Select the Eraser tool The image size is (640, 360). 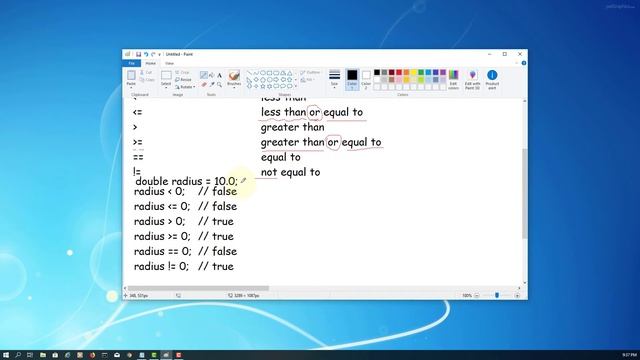click(x=204, y=84)
